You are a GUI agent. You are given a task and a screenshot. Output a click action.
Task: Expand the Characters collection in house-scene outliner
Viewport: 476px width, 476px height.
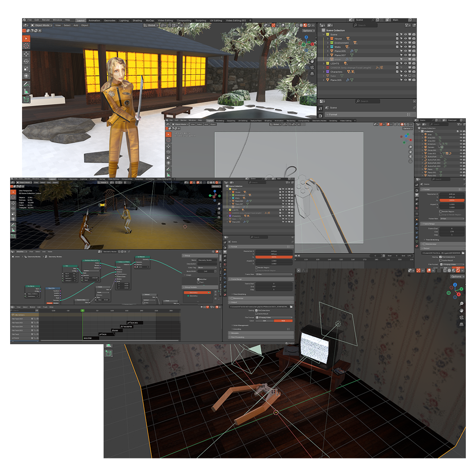(324, 72)
